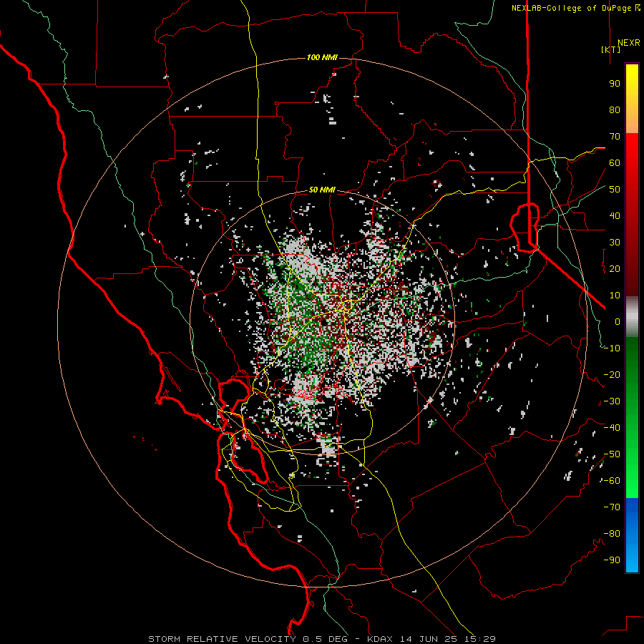This screenshot has height=644, width=644.
Task: Click the '70' value on the velocity scale
Action: click(615, 137)
